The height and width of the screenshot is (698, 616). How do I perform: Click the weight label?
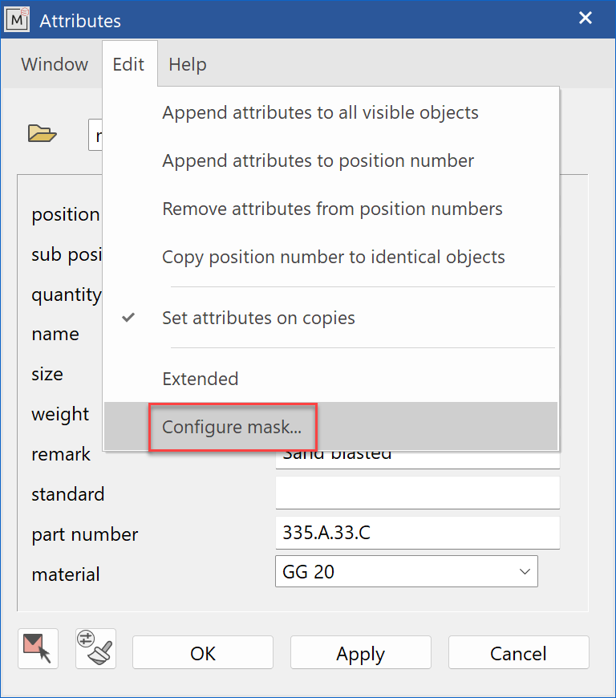[60, 415]
